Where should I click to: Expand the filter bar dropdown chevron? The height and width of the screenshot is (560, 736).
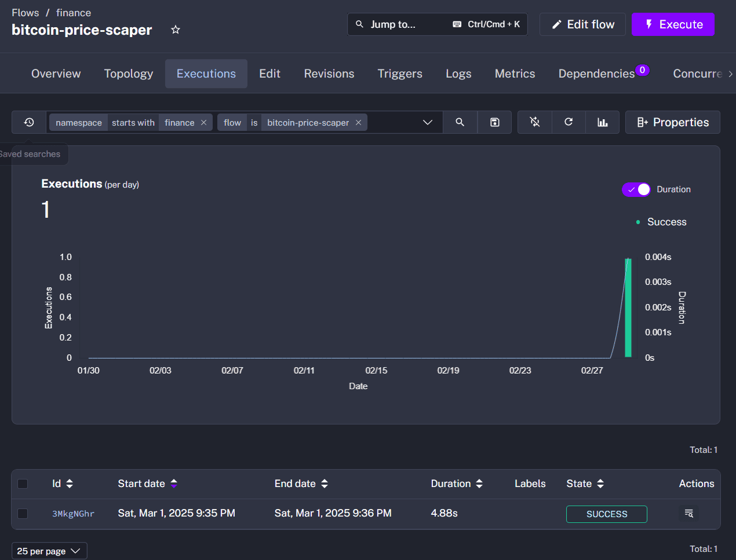pos(428,122)
